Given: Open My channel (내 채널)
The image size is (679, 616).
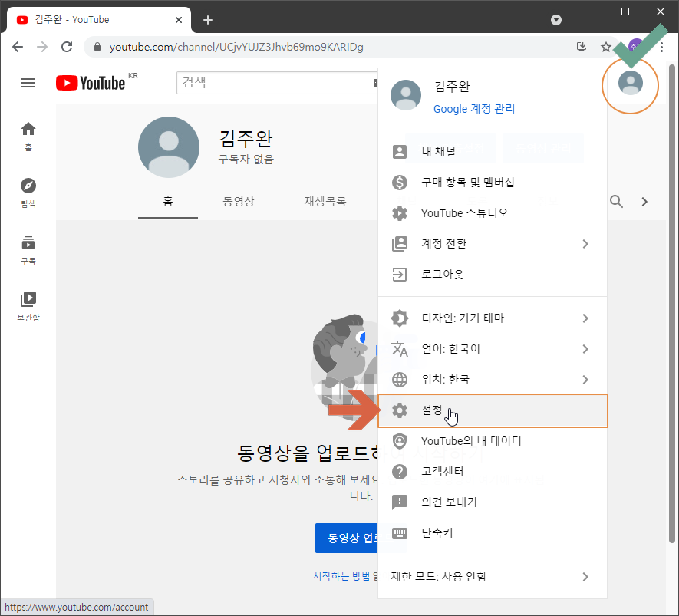Looking at the screenshot, I should [x=493, y=152].
